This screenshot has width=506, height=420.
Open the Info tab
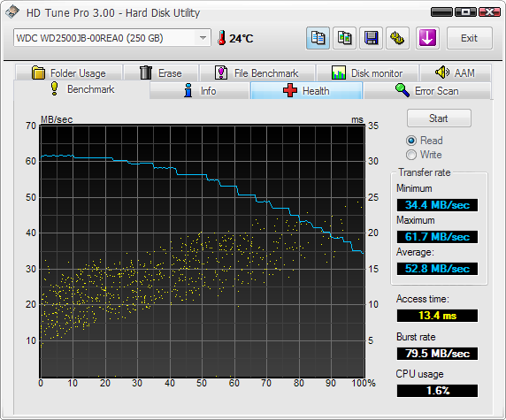pos(200,91)
